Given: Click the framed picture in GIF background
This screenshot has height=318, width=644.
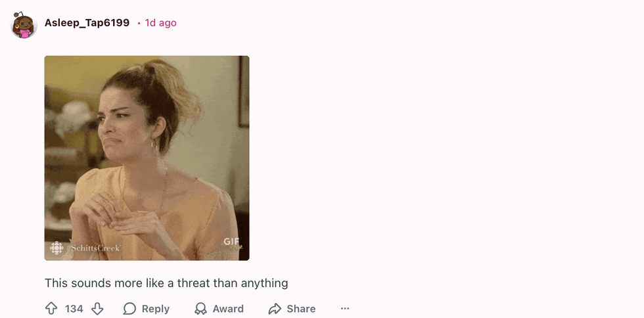Looking at the screenshot, I should click(244, 91).
